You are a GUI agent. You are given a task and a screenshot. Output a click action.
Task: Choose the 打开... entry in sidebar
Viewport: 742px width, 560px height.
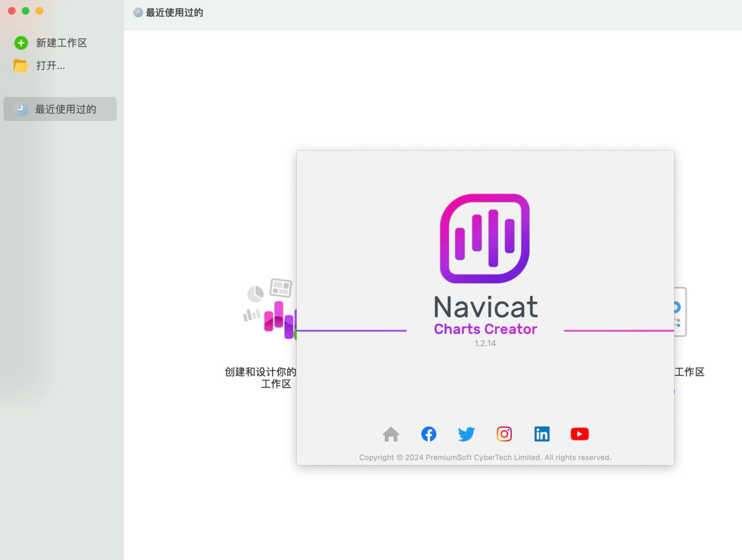pos(51,66)
